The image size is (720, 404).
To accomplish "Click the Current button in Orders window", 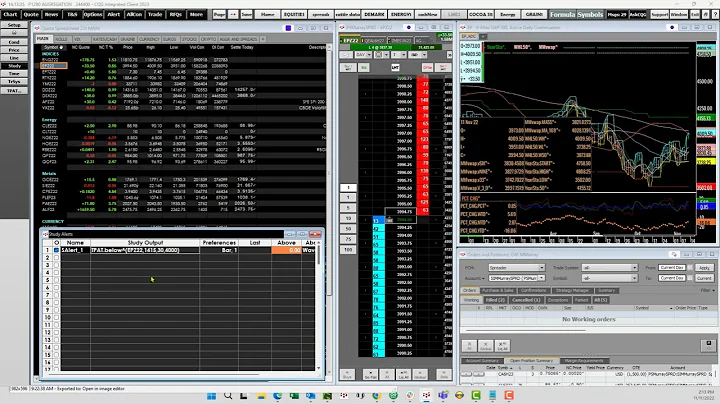I will [x=704, y=278].
